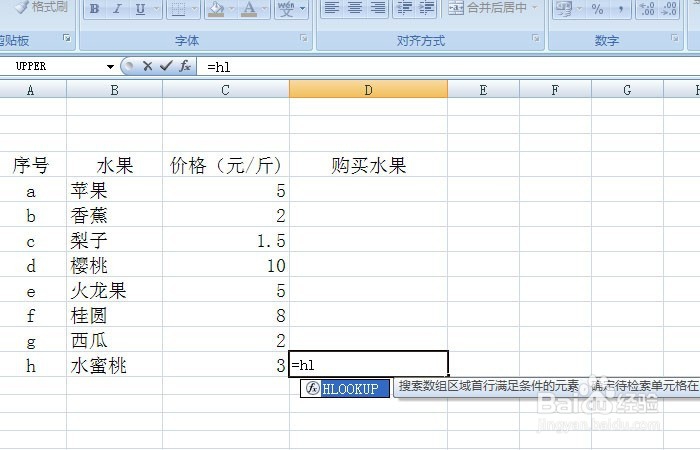Apply comma style
The width and height of the screenshot is (700, 450).
tap(621, 8)
